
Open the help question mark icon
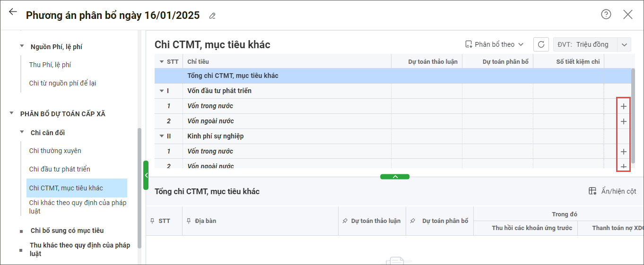(x=606, y=14)
